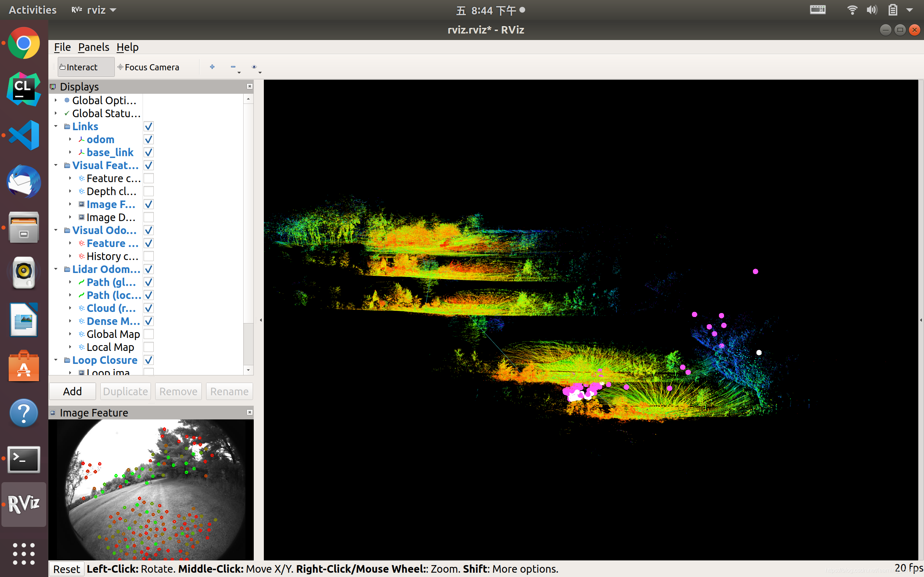Open the File menu
Image resolution: width=924 pixels, height=577 pixels.
(62, 47)
